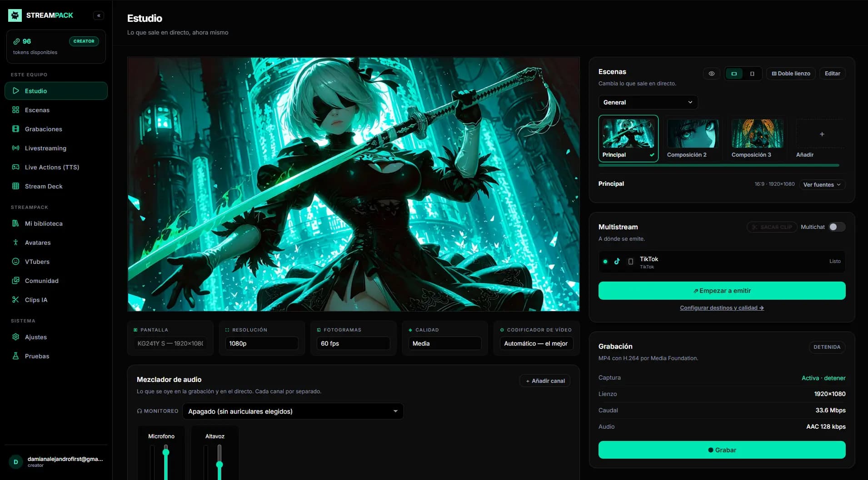Screen dimensions: 868x480
Task: Toggle the scene preview eye button
Action: (712, 74)
